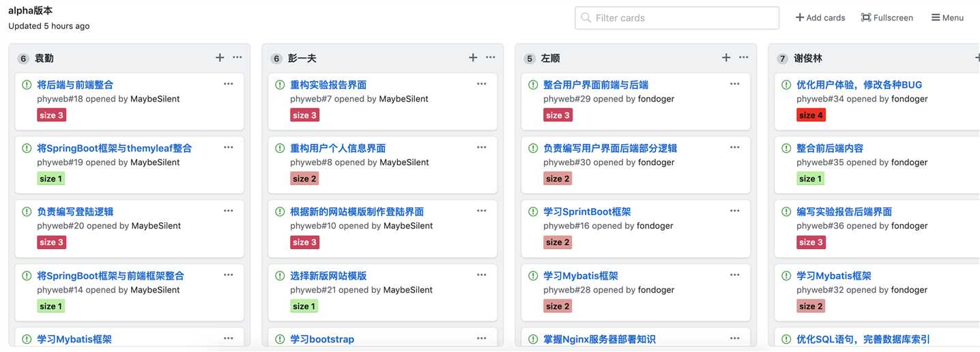Image resolution: width=980 pixels, height=352 pixels.
Task: Open card menu for phyweb#19 card
Action: tap(228, 147)
